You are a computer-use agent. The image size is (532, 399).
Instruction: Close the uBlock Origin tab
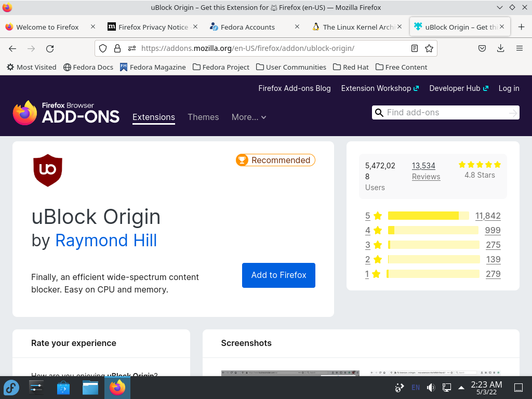[x=502, y=26]
